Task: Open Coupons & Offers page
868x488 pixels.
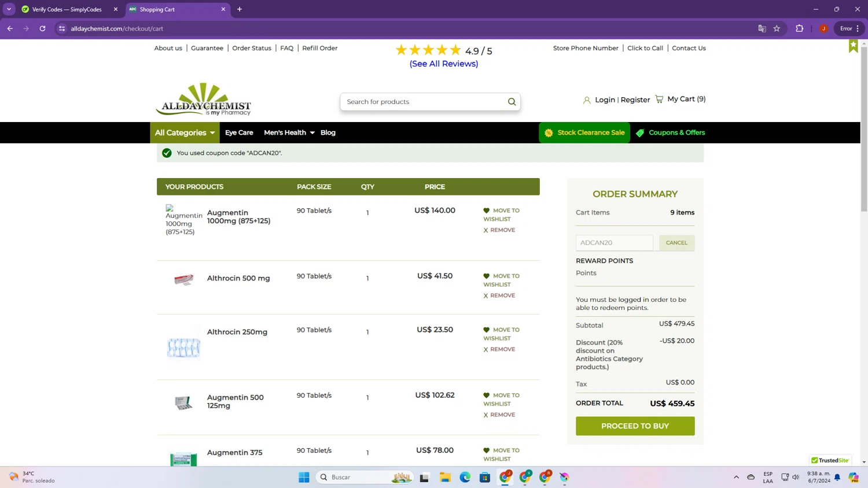Action: pyautogui.click(x=671, y=133)
